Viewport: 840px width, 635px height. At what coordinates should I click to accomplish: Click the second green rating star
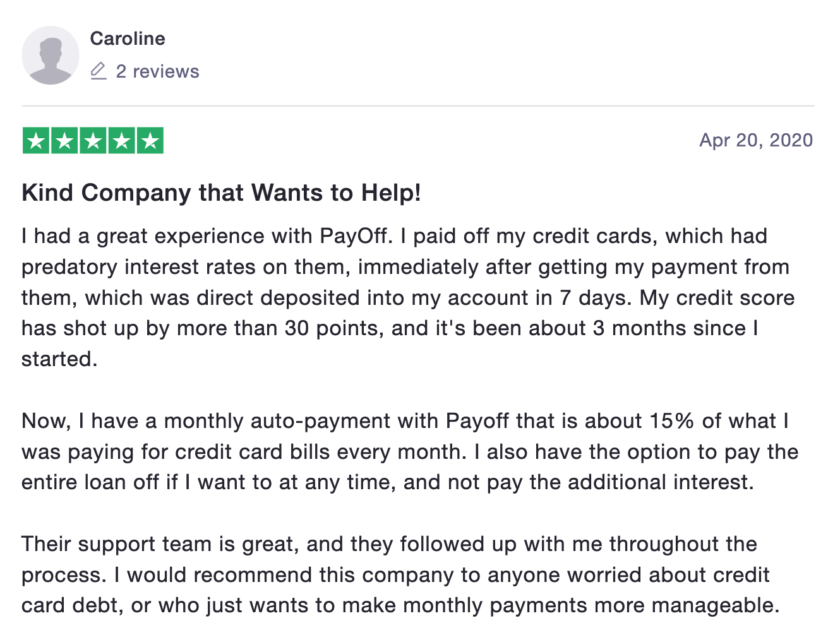click(x=64, y=141)
